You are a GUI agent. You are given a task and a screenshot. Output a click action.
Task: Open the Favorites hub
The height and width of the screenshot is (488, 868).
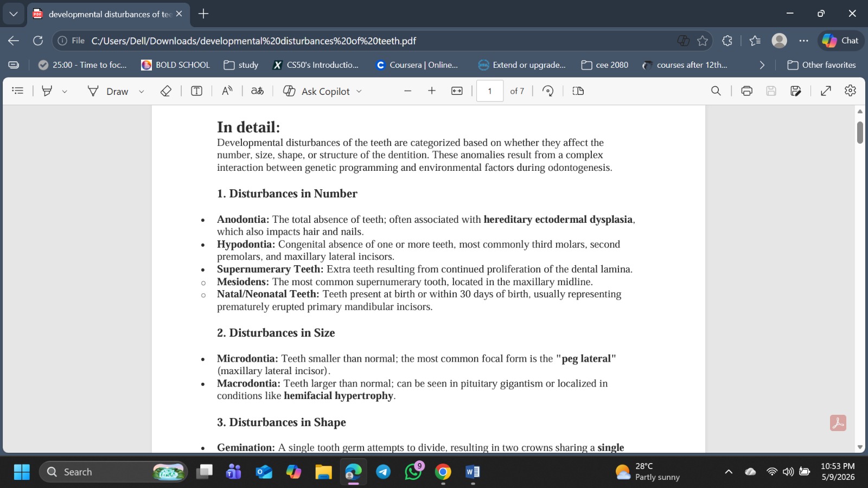click(x=755, y=41)
